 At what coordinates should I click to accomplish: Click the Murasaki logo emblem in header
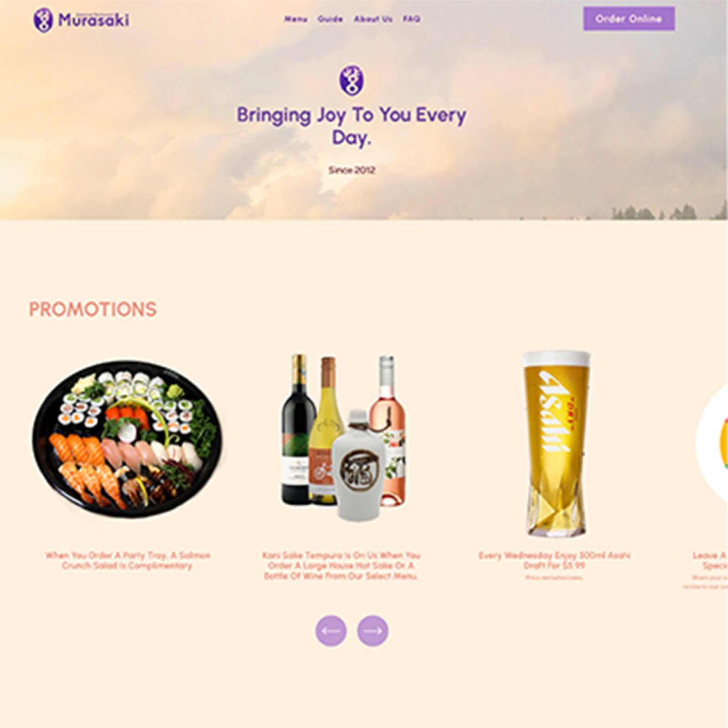[43, 20]
